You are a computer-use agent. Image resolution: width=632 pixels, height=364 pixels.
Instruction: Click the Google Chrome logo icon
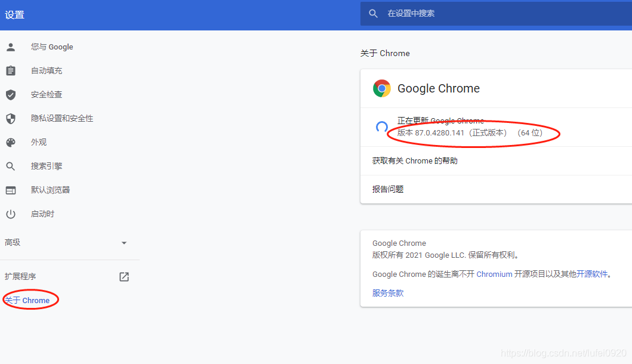click(382, 89)
